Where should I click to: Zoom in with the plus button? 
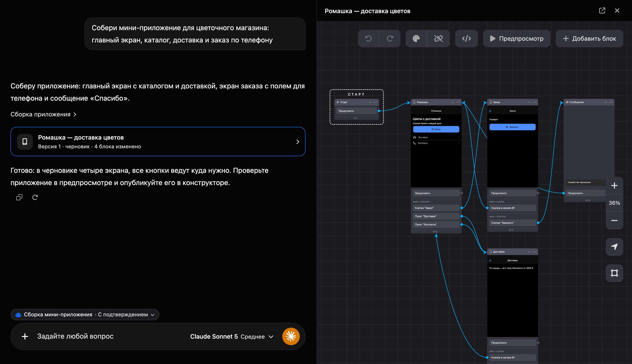[614, 185]
